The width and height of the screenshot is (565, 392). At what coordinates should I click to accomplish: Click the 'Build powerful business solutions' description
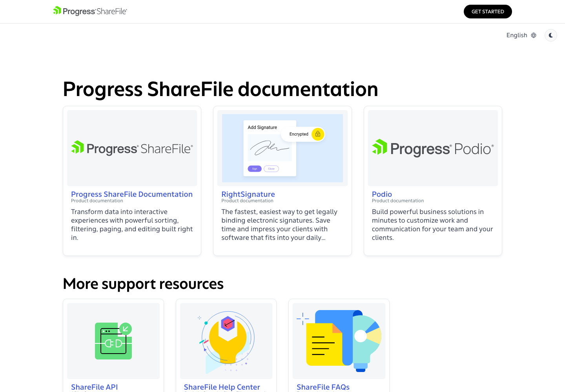point(432,225)
